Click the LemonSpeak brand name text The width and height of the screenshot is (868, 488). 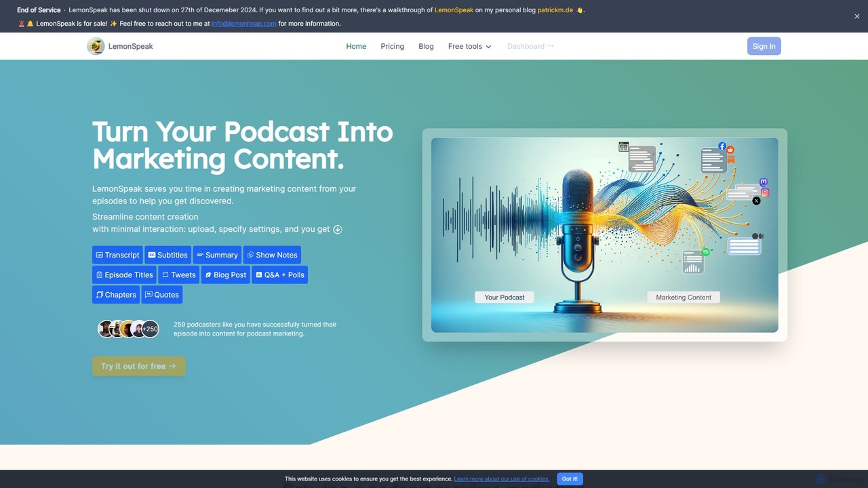pyautogui.click(x=131, y=46)
